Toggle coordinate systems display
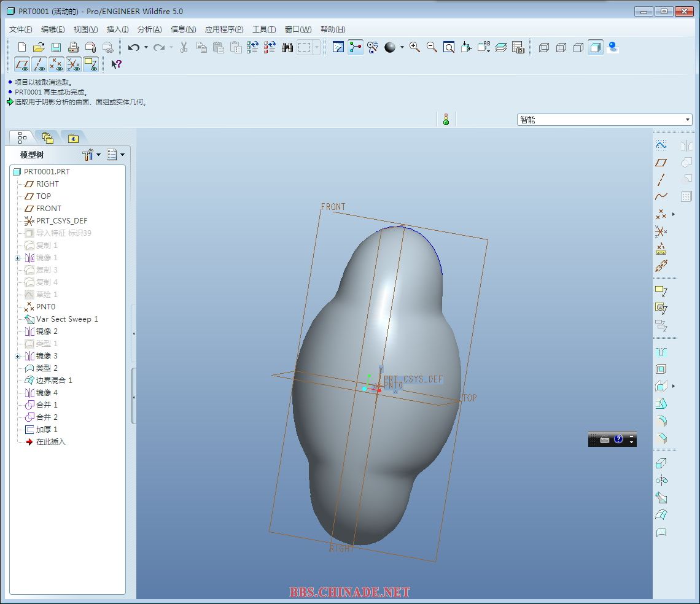Image resolution: width=700 pixels, height=604 pixels. pos(73,64)
